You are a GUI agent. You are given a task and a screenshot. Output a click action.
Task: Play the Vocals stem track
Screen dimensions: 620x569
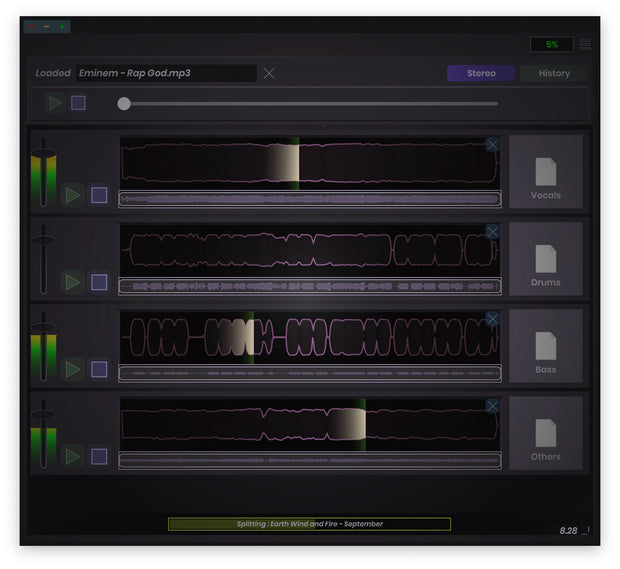73,195
